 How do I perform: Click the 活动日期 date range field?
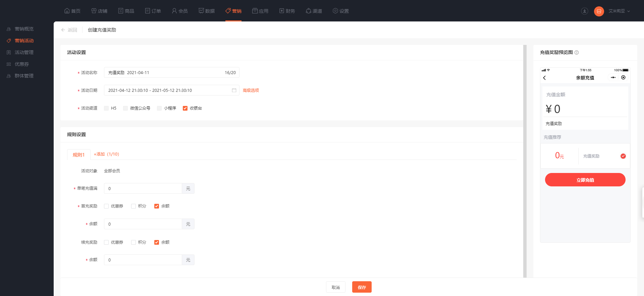click(172, 90)
